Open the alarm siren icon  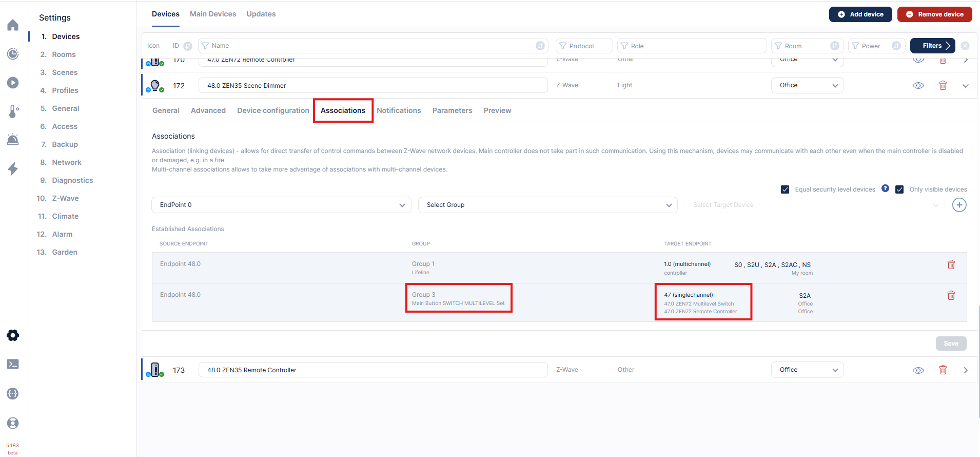13,140
